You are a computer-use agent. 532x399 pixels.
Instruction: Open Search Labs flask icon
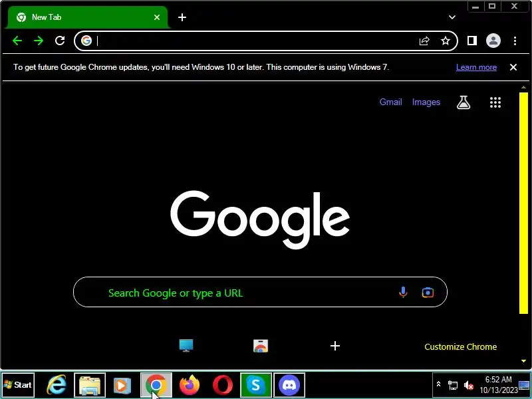coord(464,102)
